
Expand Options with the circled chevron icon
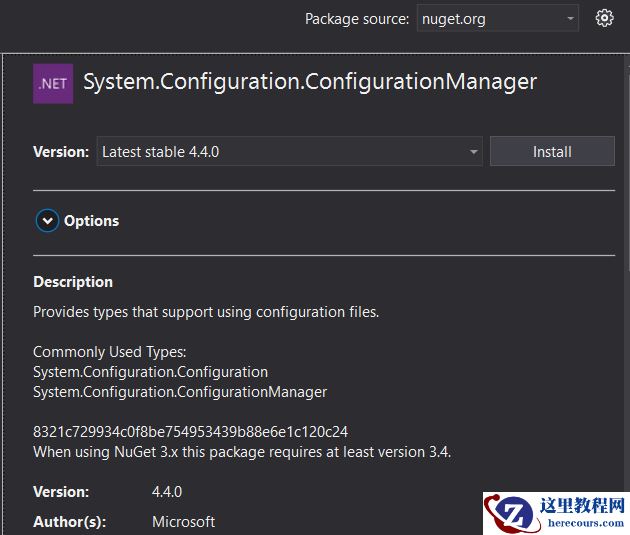coord(47,221)
